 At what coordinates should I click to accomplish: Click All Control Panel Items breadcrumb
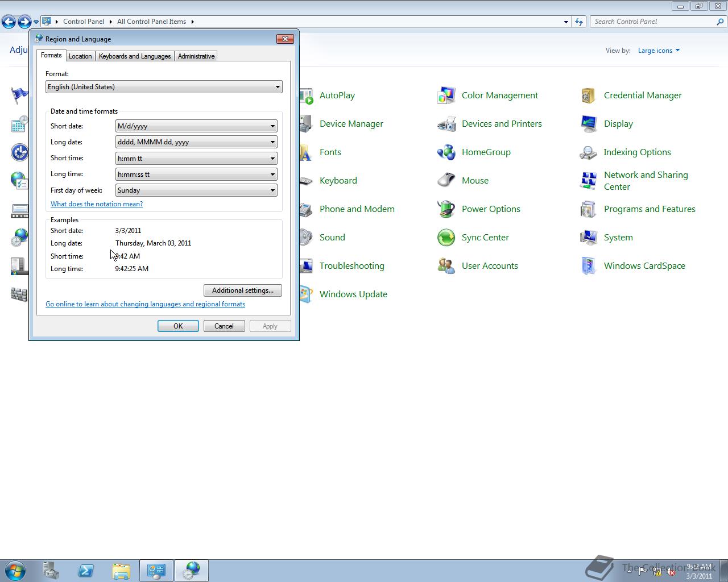point(151,22)
